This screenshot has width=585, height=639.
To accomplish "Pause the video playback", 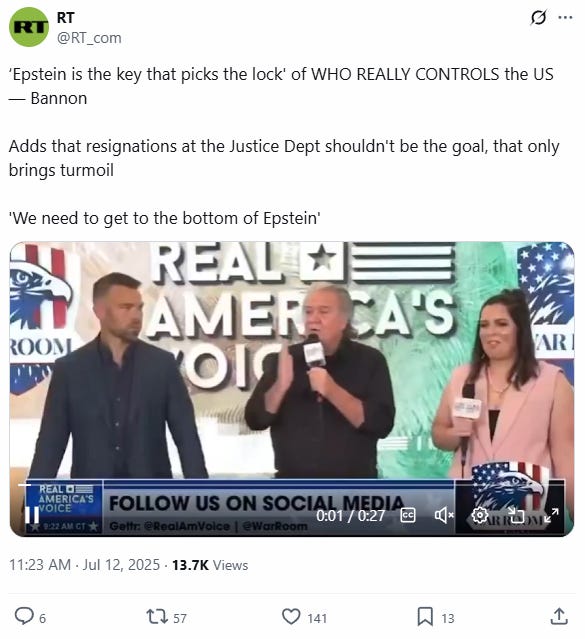I will coord(31,515).
